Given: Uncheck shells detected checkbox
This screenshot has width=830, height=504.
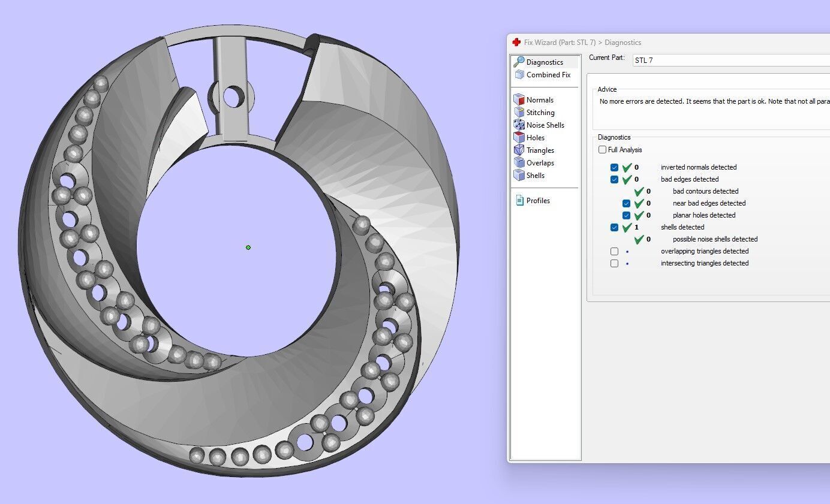Looking at the screenshot, I should point(614,228).
